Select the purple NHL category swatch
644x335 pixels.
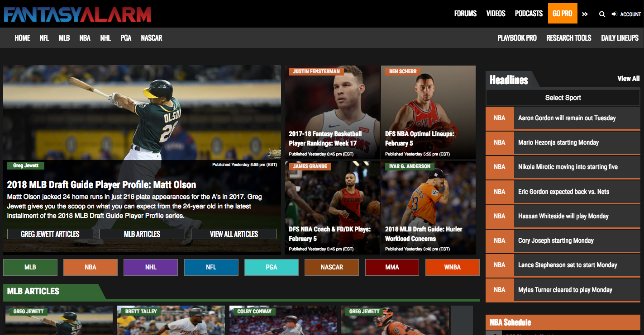click(151, 267)
